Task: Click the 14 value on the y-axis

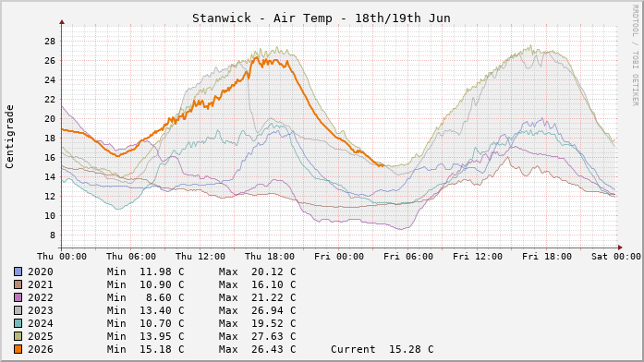Action: (x=50, y=177)
